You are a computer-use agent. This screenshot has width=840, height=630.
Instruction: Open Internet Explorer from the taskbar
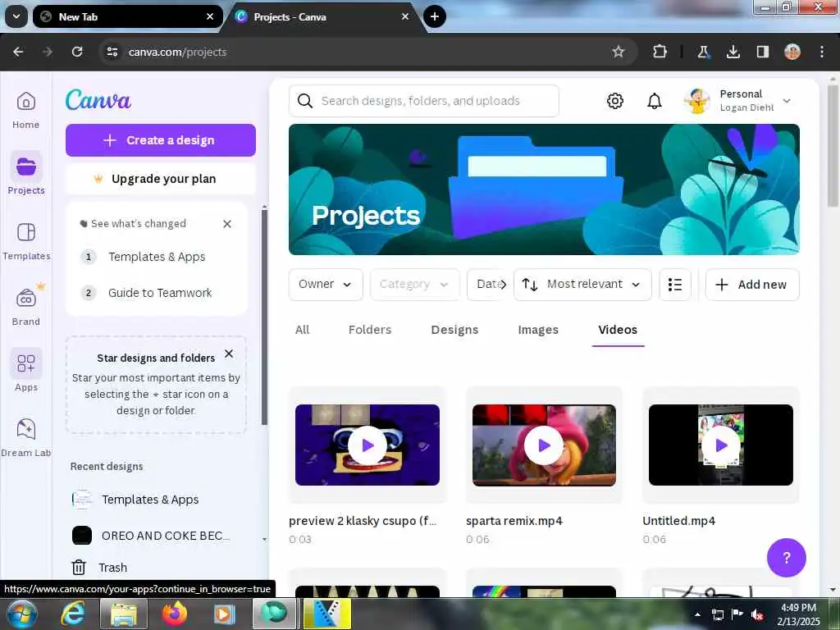tap(73, 614)
